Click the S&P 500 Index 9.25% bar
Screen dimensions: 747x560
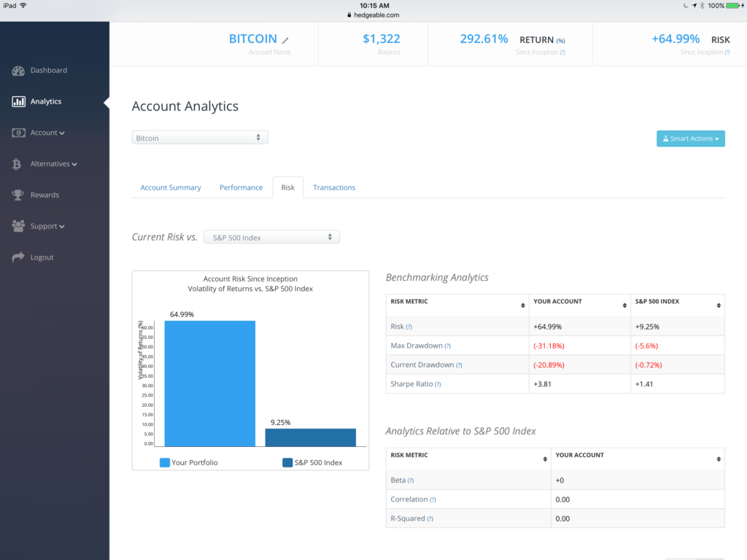click(311, 437)
